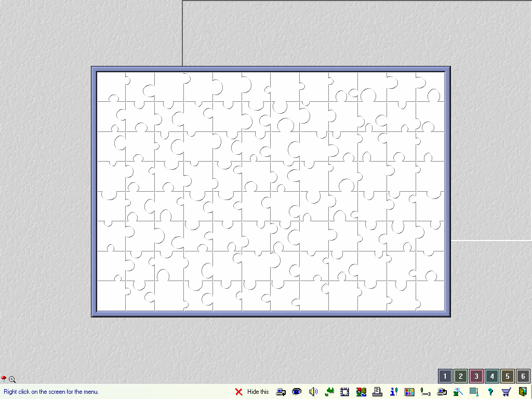The image size is (532, 399).
Task: Click the magic wand icon
Action: tap(458, 392)
